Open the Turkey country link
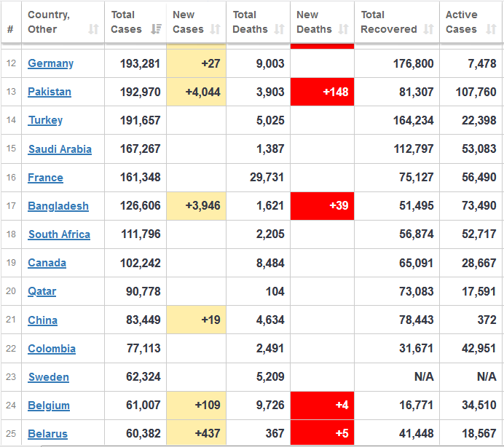 point(45,121)
